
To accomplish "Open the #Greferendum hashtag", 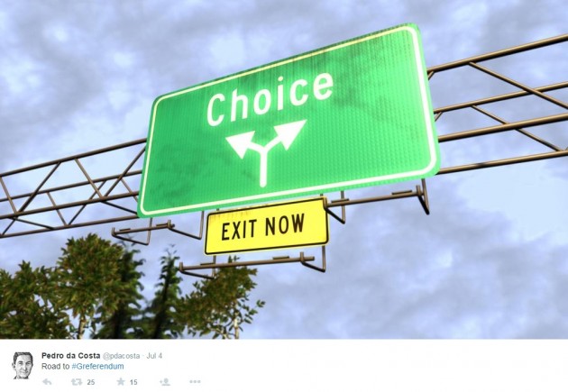I will pos(97,366).
